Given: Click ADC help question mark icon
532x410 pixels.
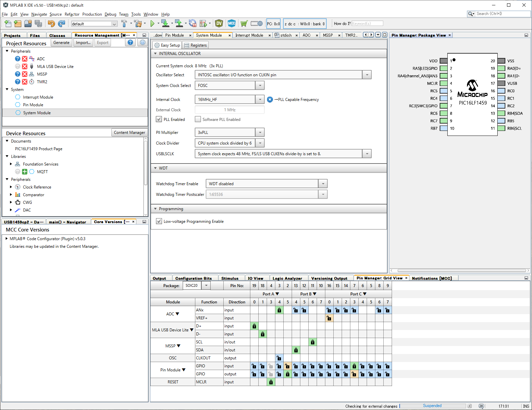Looking at the screenshot, I should click(18, 59).
